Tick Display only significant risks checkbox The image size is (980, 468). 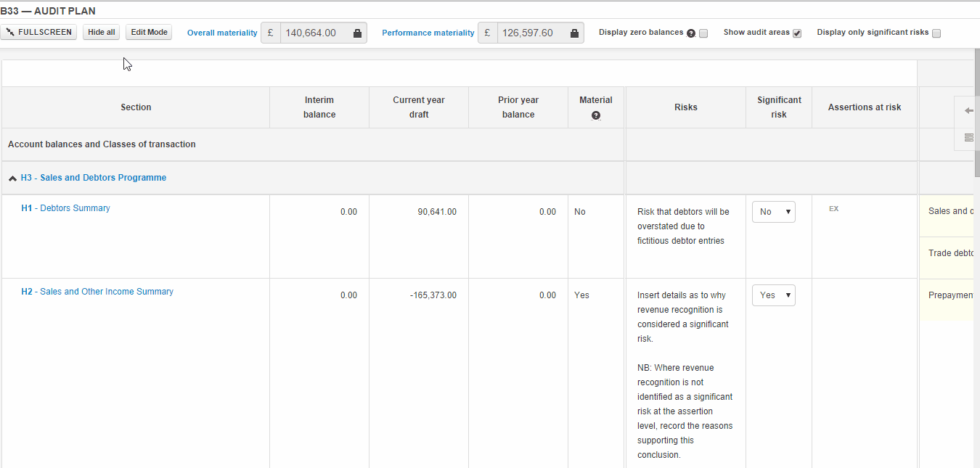click(x=936, y=33)
